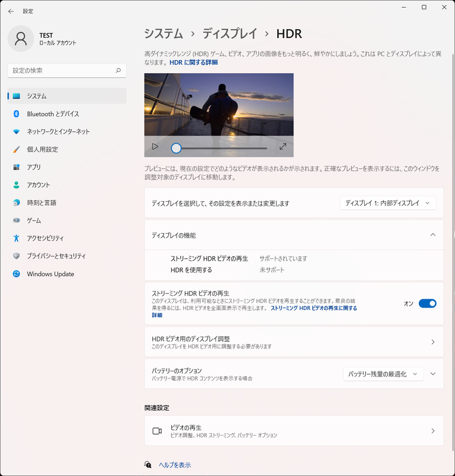The width and height of the screenshot is (455, 476).
Task: Click ディスプレイ in the breadcrumb
Action: tap(230, 34)
